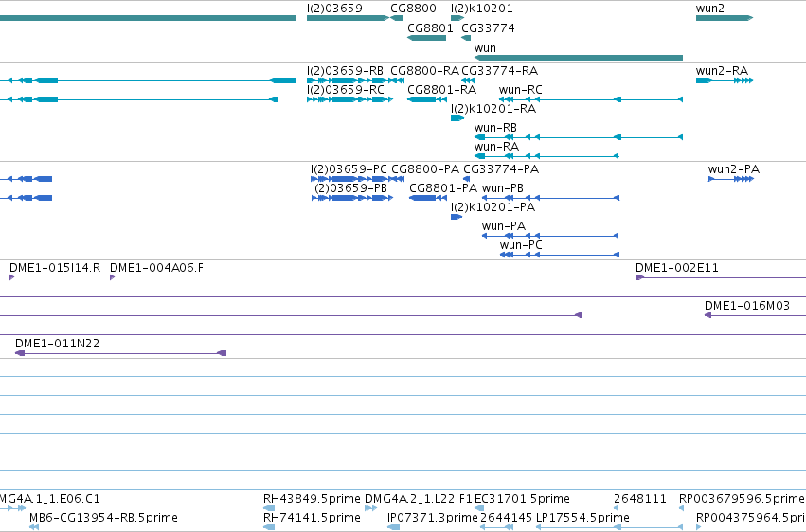This screenshot has height=532, width=806.
Task: Click the 2648111 EST label
Action: tap(640, 499)
